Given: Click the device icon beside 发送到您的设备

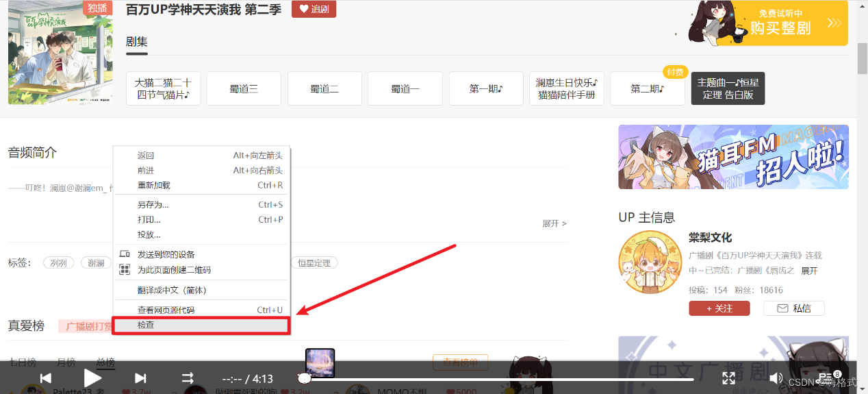Looking at the screenshot, I should [x=125, y=254].
